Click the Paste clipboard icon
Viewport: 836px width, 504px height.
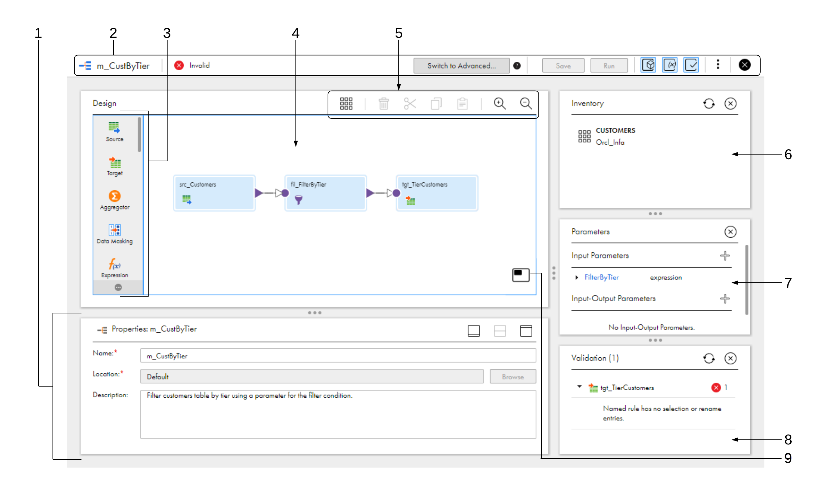click(x=462, y=104)
